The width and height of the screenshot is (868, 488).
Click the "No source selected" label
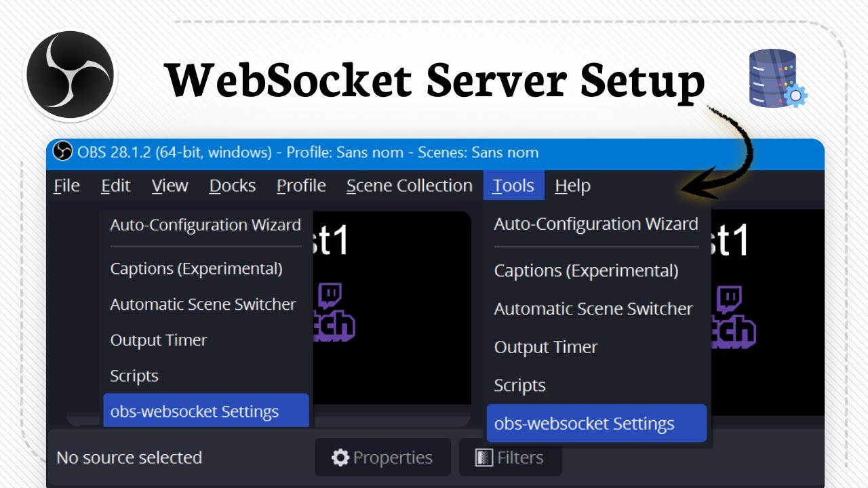pos(129,457)
